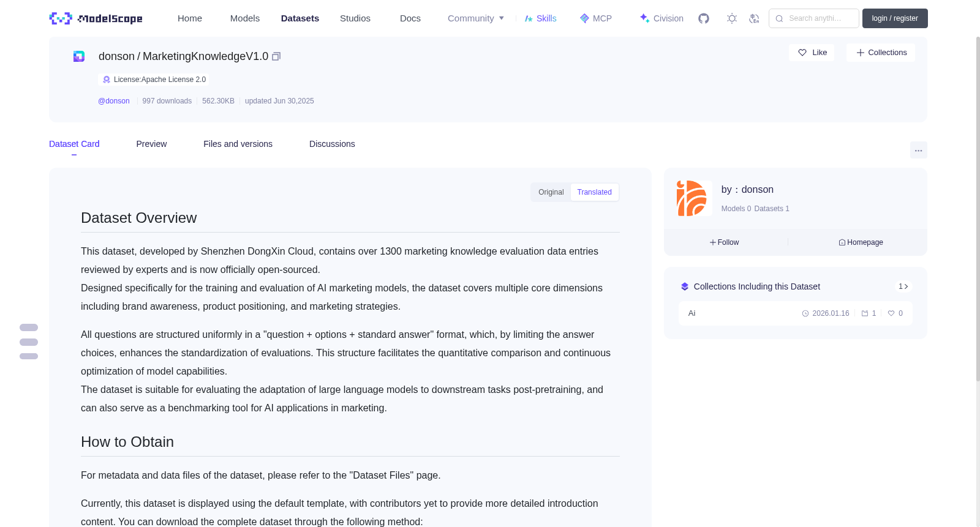Click the 2026.01.16 collection date
Screen dimensions: 980x527
(826, 313)
